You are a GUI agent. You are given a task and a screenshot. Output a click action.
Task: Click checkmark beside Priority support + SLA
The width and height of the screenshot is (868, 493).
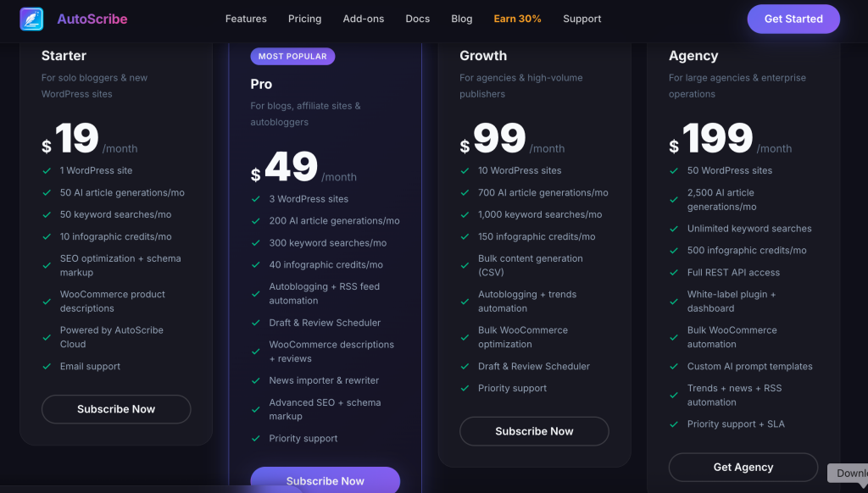point(674,424)
